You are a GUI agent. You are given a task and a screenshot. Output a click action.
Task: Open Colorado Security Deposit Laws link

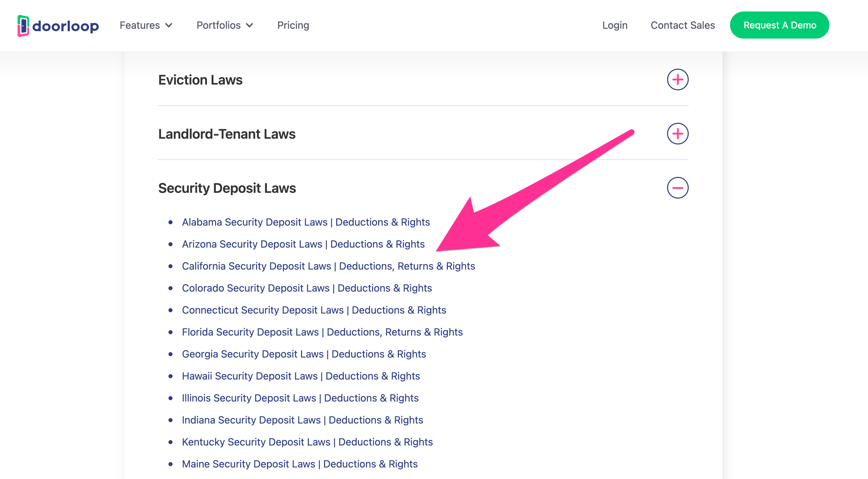(x=307, y=288)
